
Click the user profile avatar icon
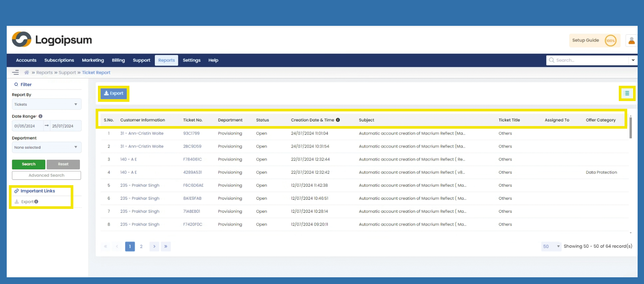pyautogui.click(x=631, y=41)
